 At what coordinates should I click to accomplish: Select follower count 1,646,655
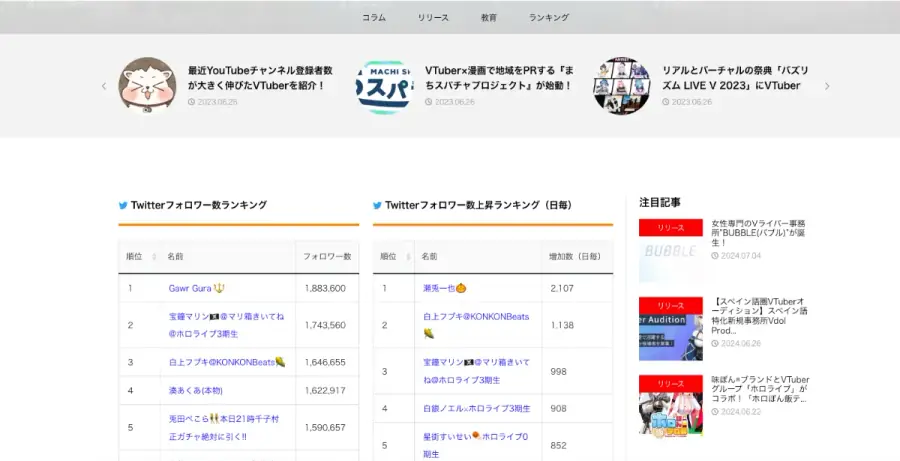[325, 362]
